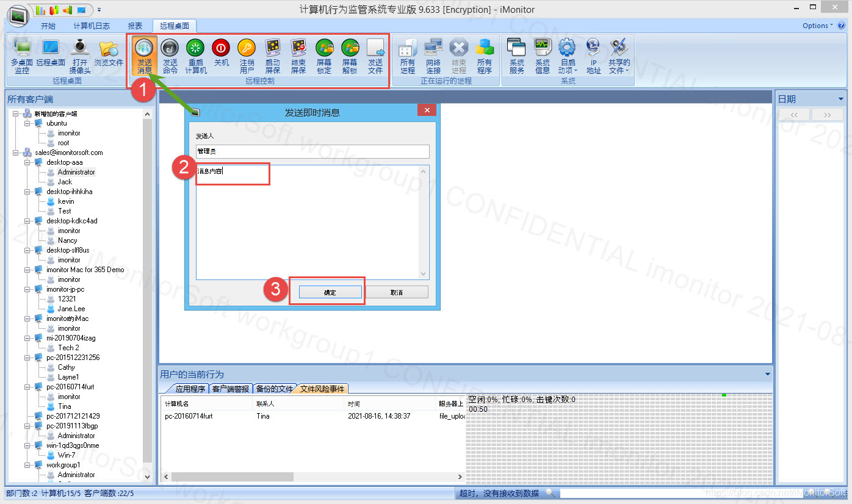The image size is (852, 504).
Task: Collapse the sales@imonitorsoft.com tree group
Action: point(16,153)
